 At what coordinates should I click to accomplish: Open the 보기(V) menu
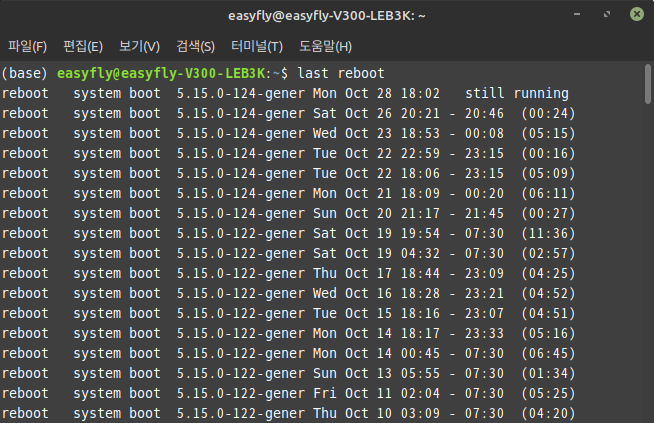pos(139,46)
